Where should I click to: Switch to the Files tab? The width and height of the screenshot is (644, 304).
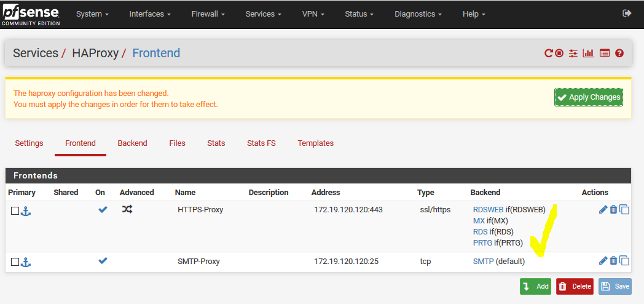coord(177,143)
